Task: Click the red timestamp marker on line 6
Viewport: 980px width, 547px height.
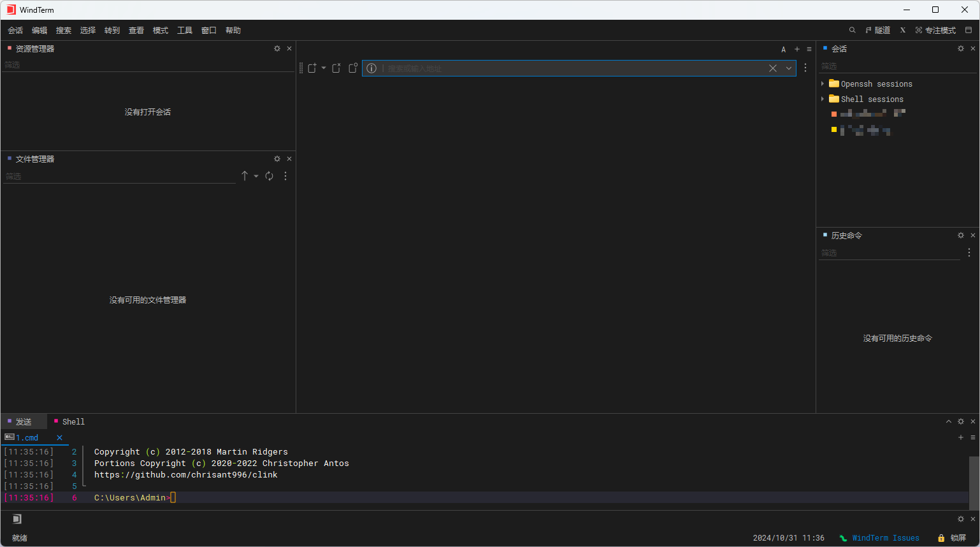Action: click(29, 497)
